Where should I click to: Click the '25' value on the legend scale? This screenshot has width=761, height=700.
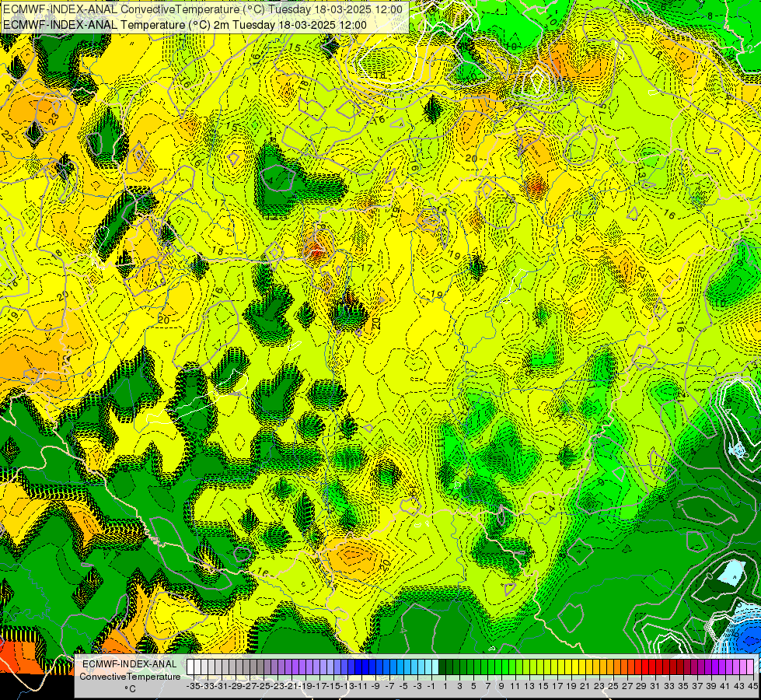coord(613,685)
